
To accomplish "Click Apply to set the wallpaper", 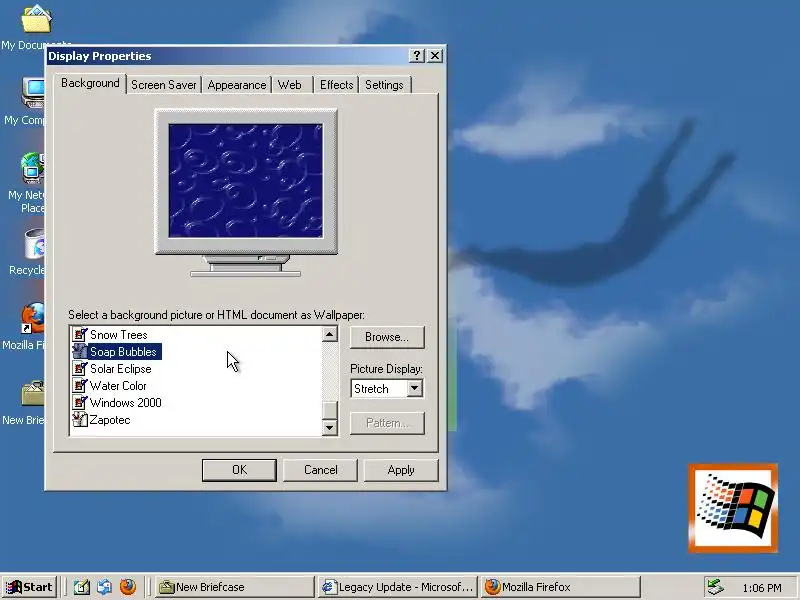I will [x=401, y=470].
